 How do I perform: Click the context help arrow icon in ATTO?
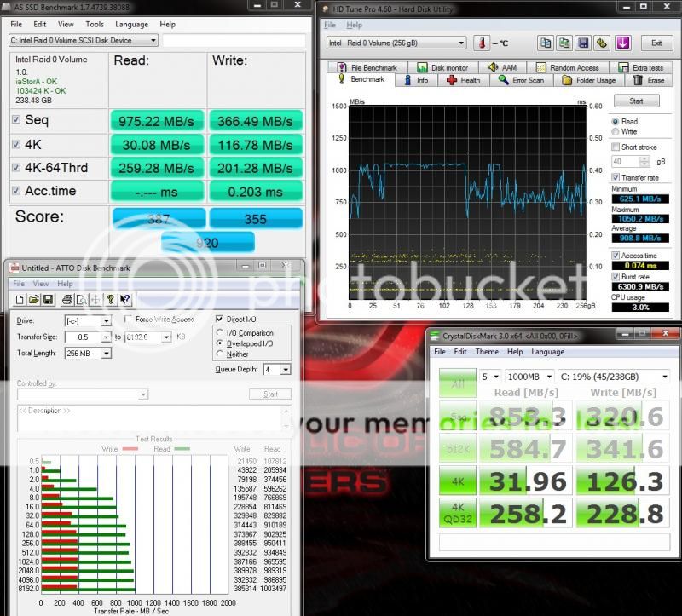coord(125,299)
